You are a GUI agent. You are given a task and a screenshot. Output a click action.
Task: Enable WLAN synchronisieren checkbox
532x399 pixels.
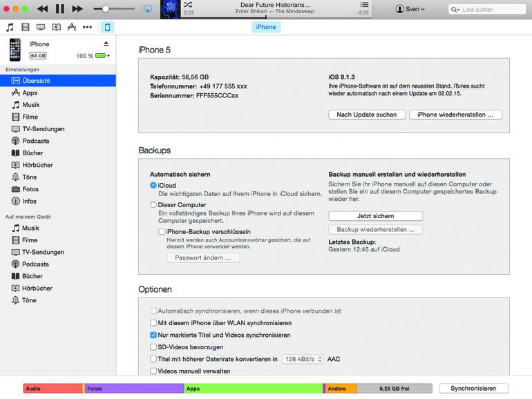pos(153,323)
